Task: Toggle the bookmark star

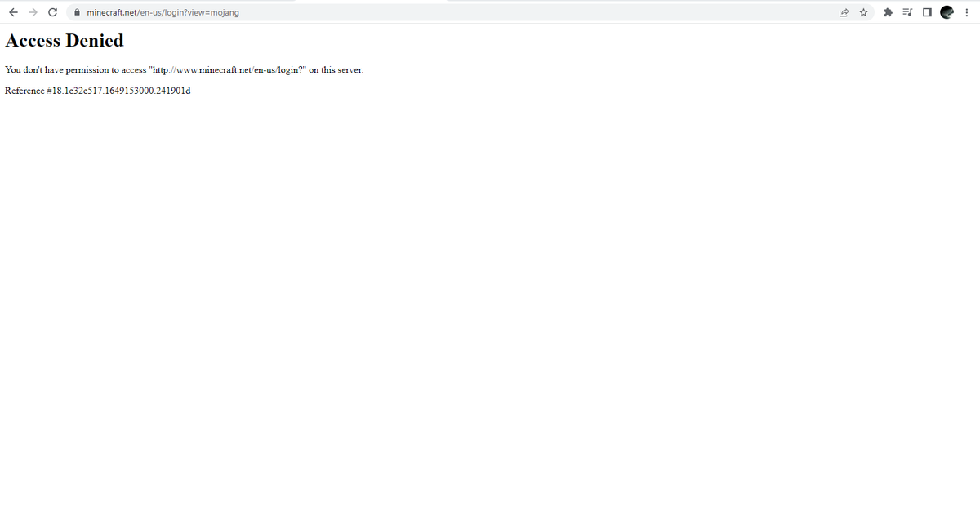Action: tap(863, 11)
